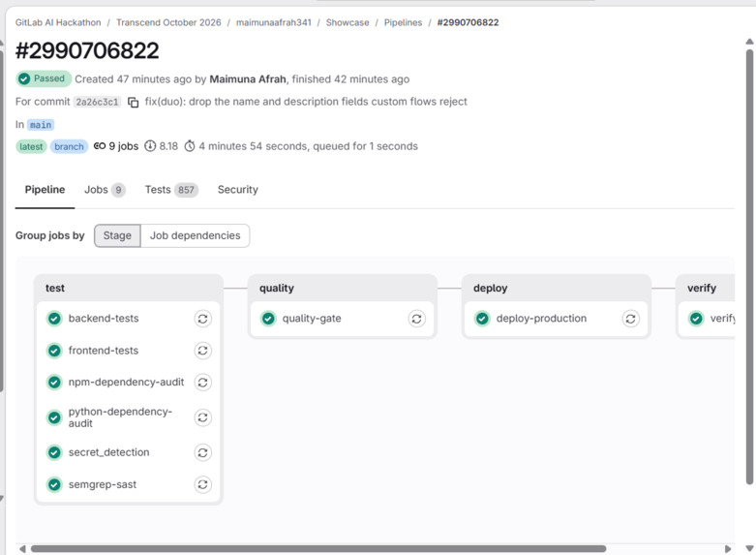
Task: Group jobs by Stage
Action: (117, 235)
